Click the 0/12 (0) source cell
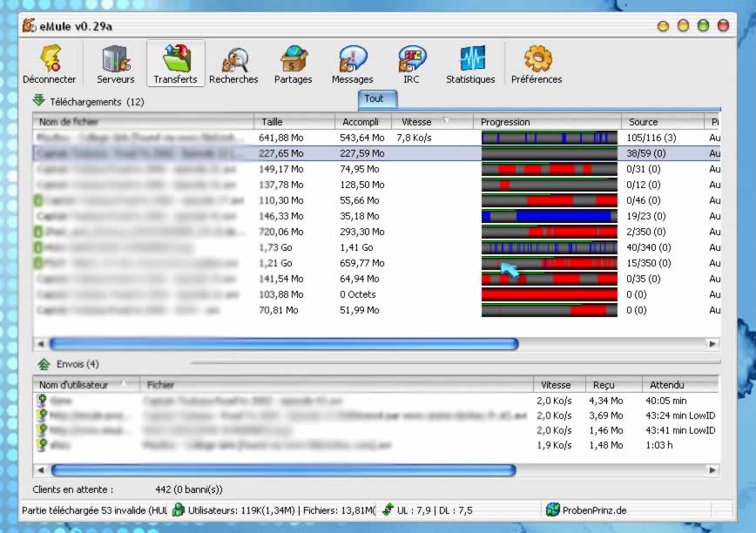Screen dimensions: 756x533 (x=644, y=185)
